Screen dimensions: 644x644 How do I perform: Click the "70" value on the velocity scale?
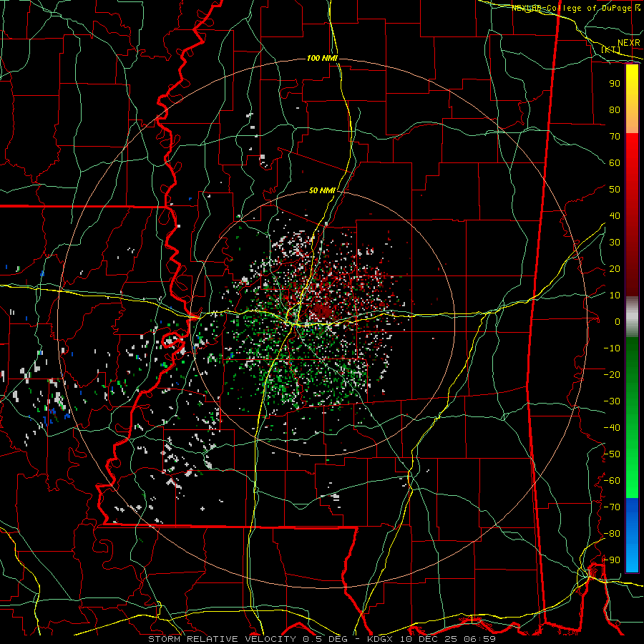click(x=615, y=137)
